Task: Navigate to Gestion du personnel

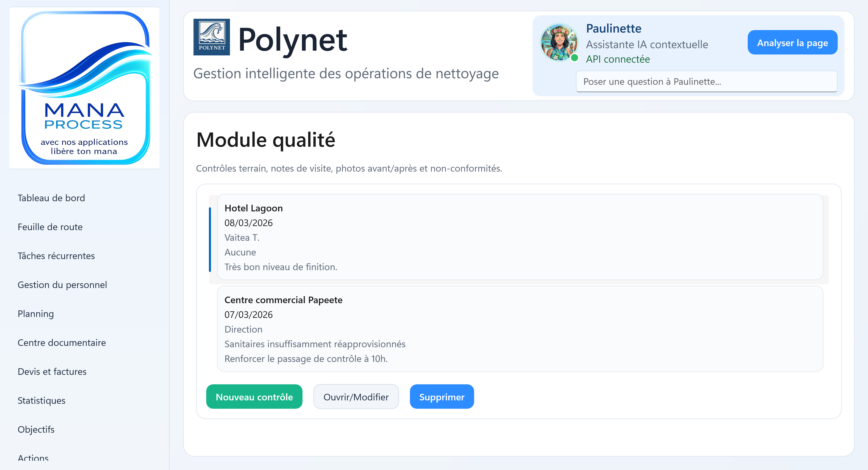Action: pos(62,285)
